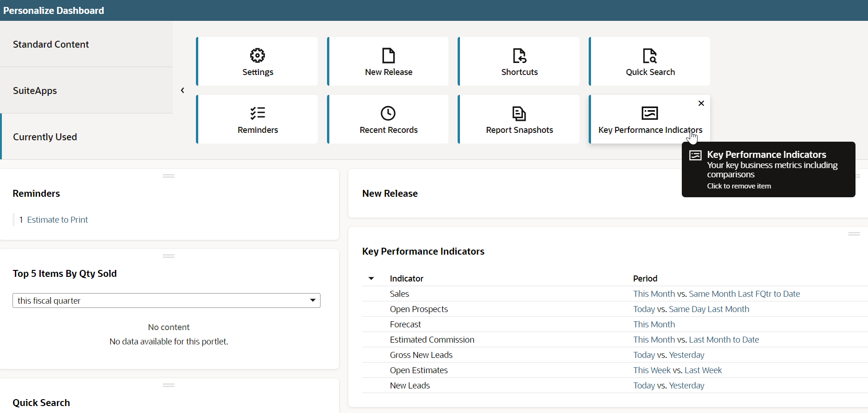Click 'This Month' link in Sales row
868x413 pixels.
[654, 294]
